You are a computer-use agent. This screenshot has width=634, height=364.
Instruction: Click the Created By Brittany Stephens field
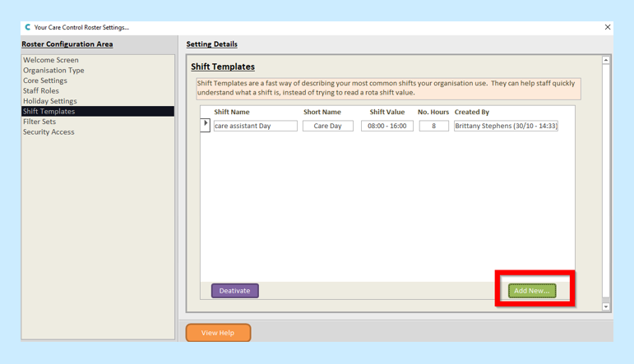click(506, 126)
